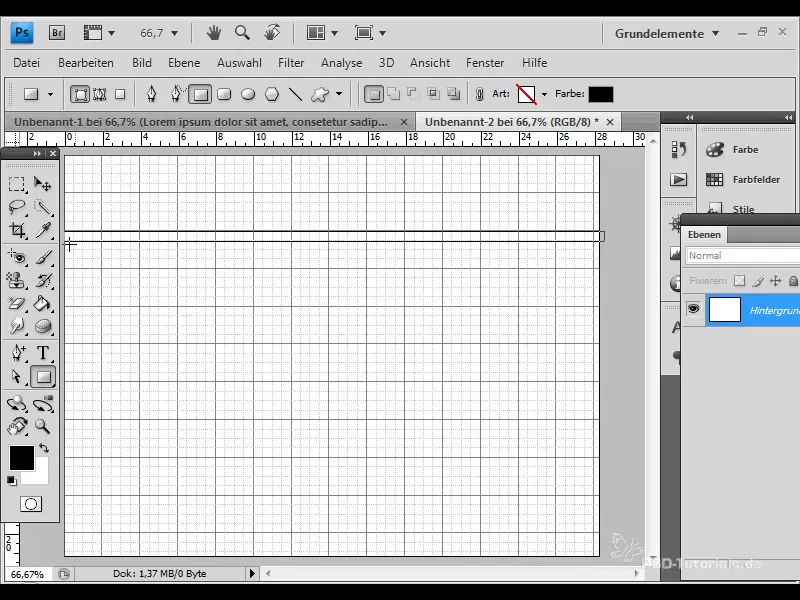Select the Rectangle shape tool in toolbox

coord(43,377)
